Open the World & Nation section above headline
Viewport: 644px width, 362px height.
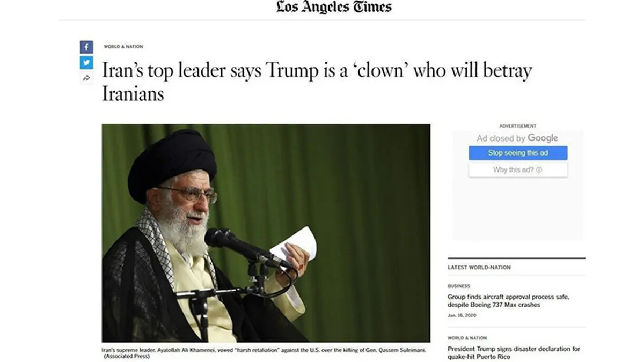[x=123, y=47]
